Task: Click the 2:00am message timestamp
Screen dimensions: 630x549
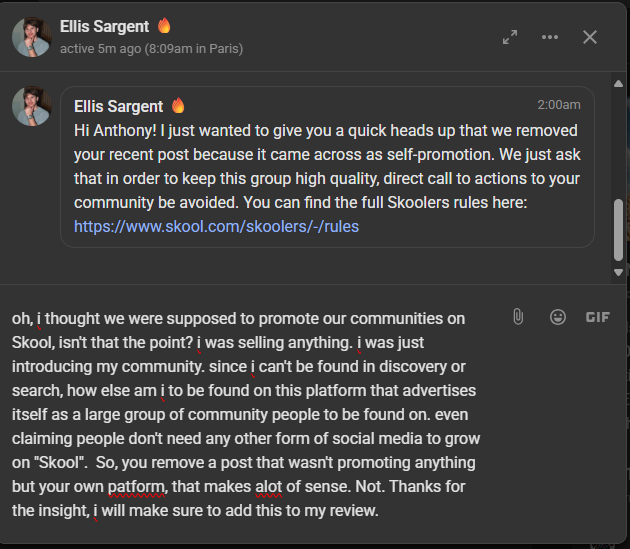Action: [x=558, y=105]
